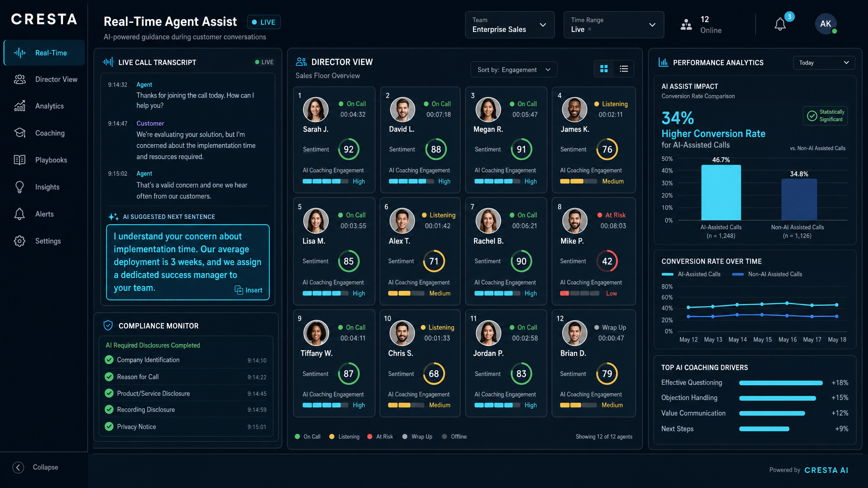Click the AK user avatar

click(x=825, y=24)
